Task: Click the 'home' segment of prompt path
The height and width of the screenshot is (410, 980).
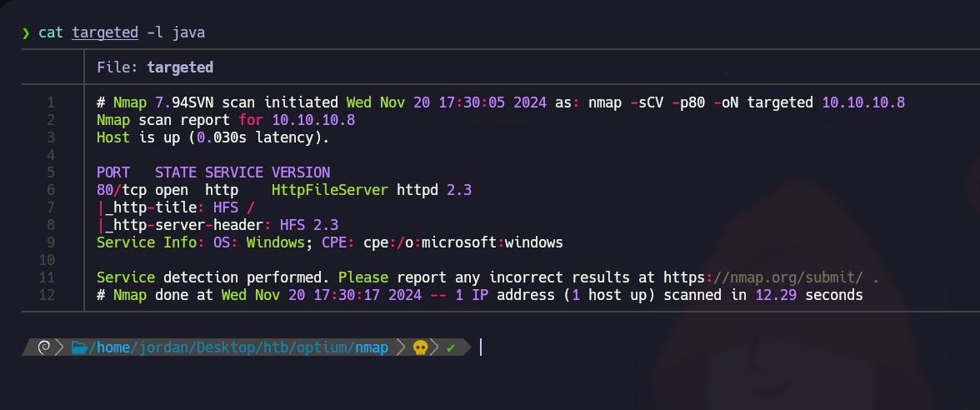Action: tap(113, 347)
